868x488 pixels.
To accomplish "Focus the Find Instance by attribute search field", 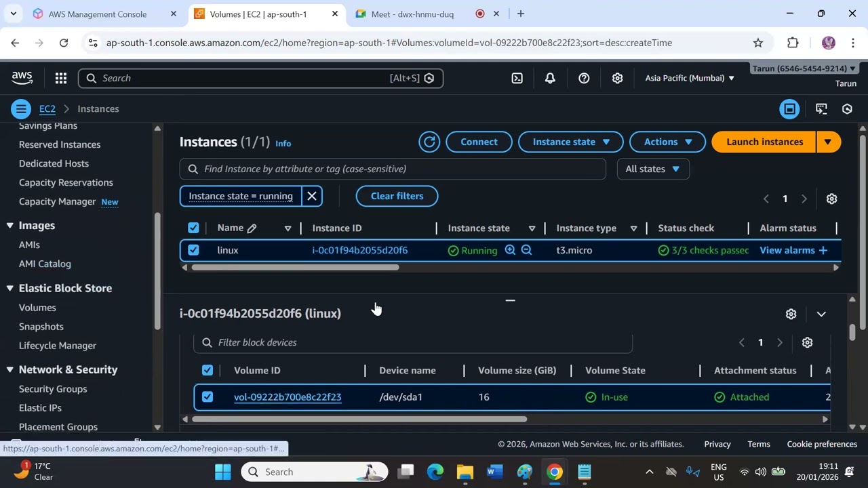I will pyautogui.click(x=393, y=169).
